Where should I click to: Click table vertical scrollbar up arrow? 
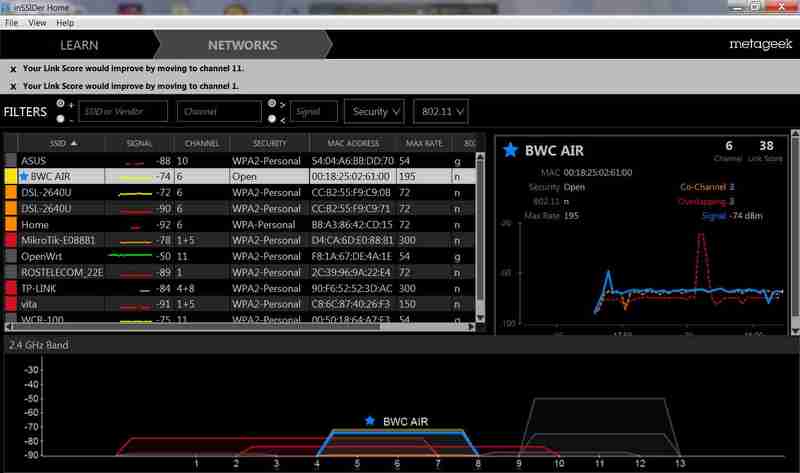coord(480,157)
